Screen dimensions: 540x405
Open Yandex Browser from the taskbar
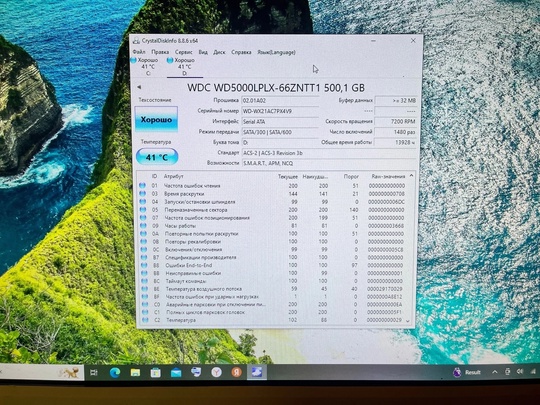click(x=216, y=372)
